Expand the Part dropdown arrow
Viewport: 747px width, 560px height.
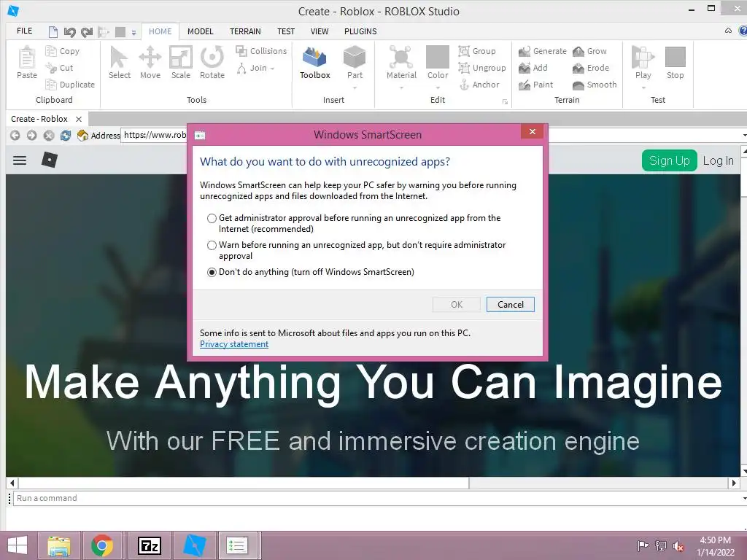(x=355, y=87)
